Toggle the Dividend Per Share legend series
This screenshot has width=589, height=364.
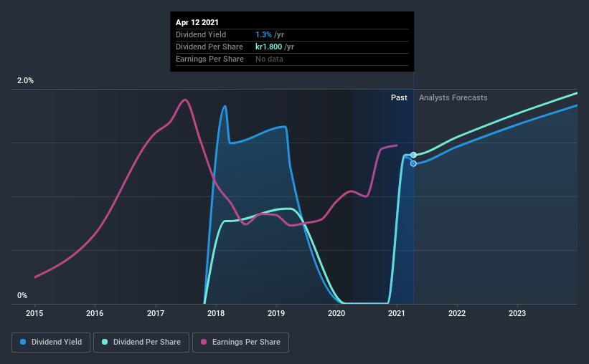[x=141, y=343]
